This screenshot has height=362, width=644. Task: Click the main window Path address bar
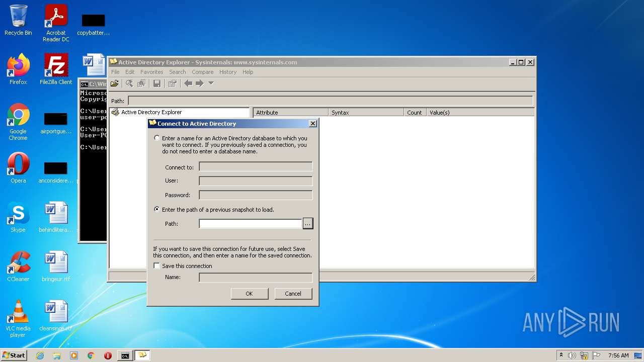[330, 101]
